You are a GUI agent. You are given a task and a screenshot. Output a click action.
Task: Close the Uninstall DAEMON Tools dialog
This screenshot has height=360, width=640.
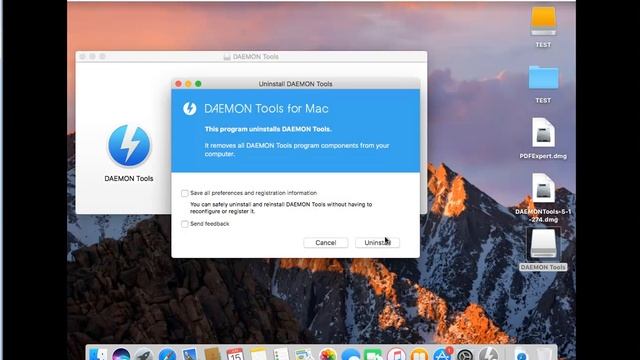tap(178, 84)
